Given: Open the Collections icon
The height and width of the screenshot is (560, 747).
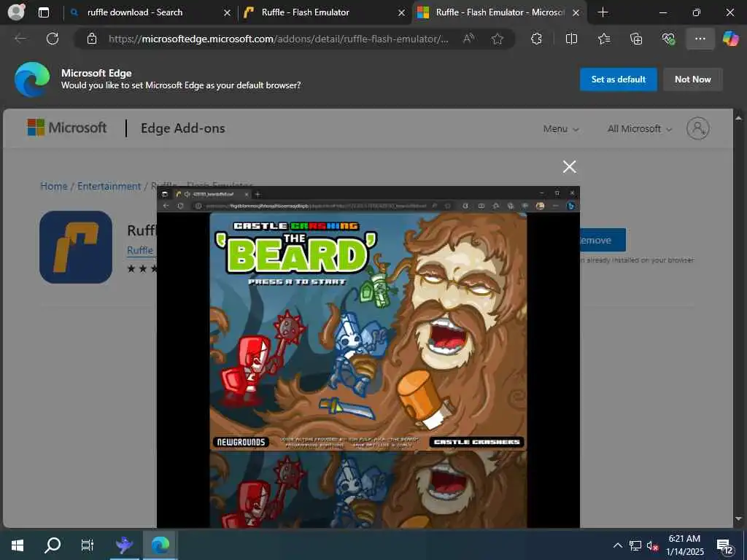Looking at the screenshot, I should click(636, 39).
